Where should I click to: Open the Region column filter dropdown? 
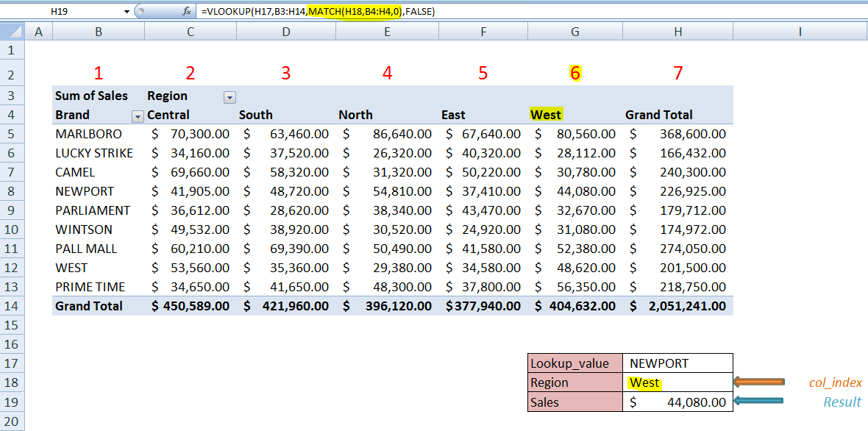230,97
